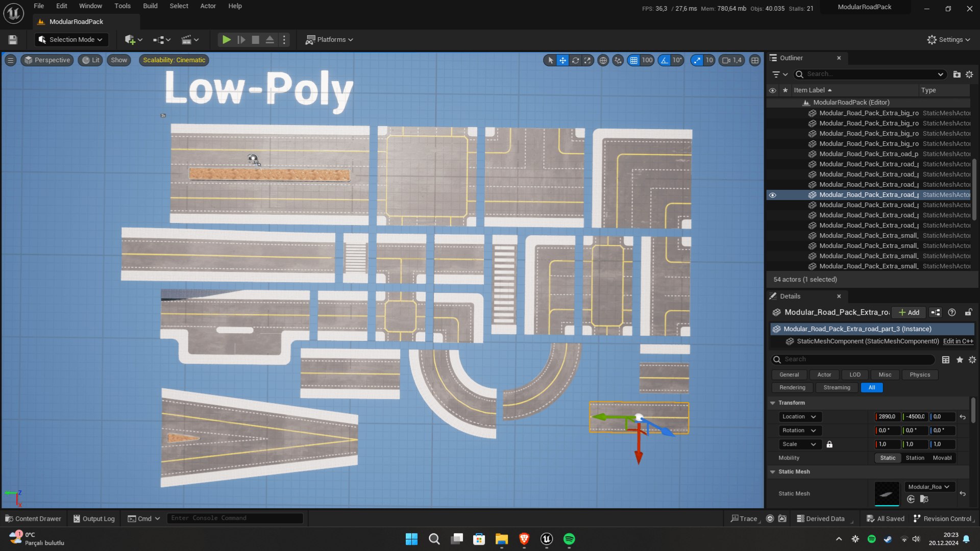Open play options three-dot menu

pos(284,40)
